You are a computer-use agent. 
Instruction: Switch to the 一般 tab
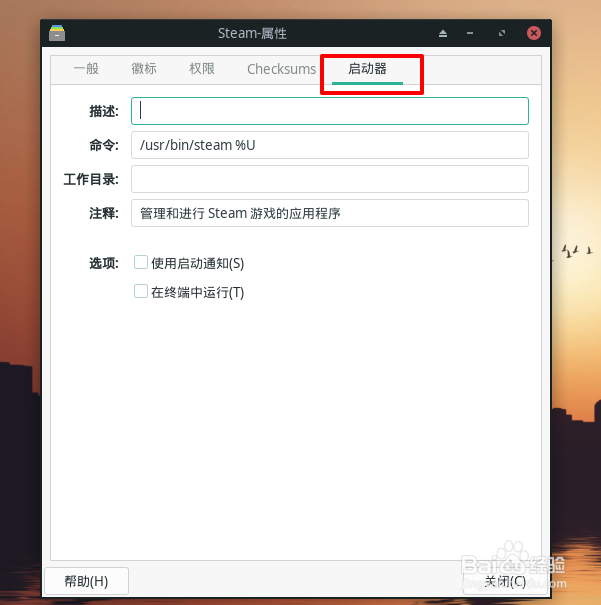(86, 69)
